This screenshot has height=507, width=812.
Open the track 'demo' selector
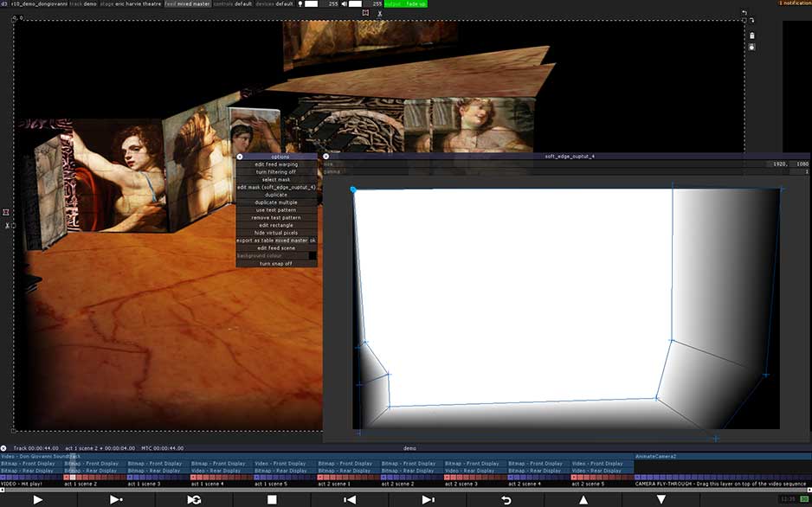(90, 4)
